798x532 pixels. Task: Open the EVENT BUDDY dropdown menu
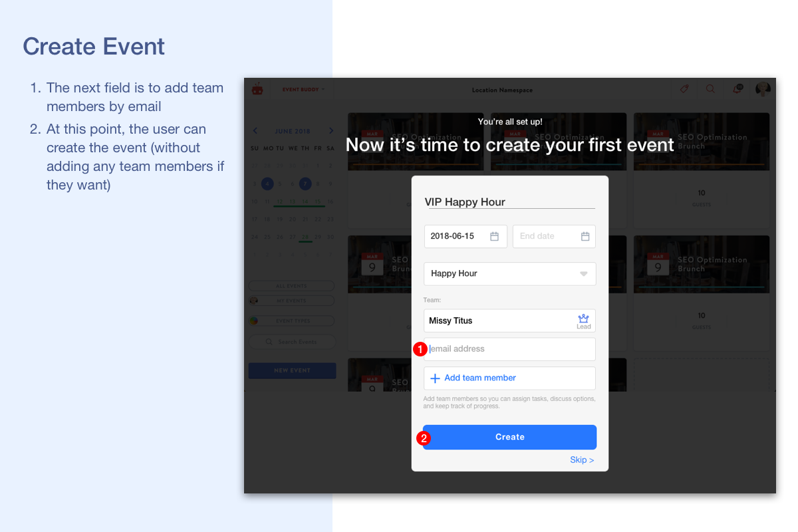click(304, 89)
